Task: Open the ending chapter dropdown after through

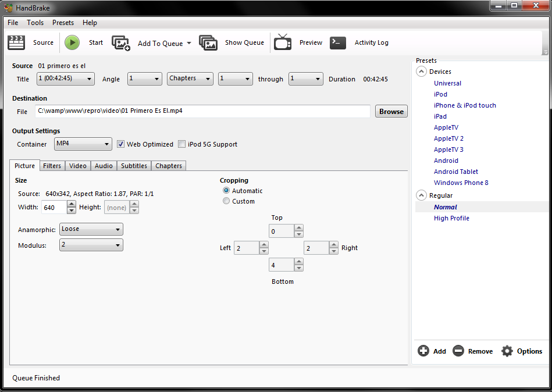Action: pyautogui.click(x=305, y=79)
